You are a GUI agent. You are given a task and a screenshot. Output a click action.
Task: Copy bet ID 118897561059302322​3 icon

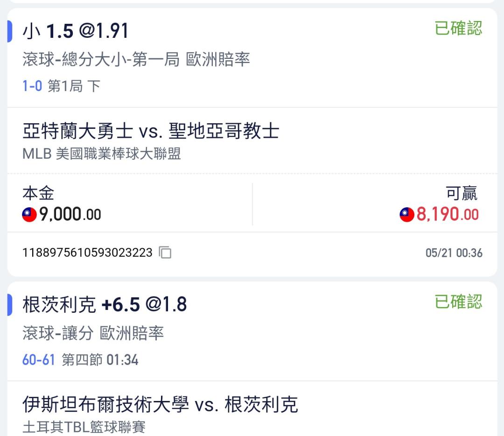point(165,253)
